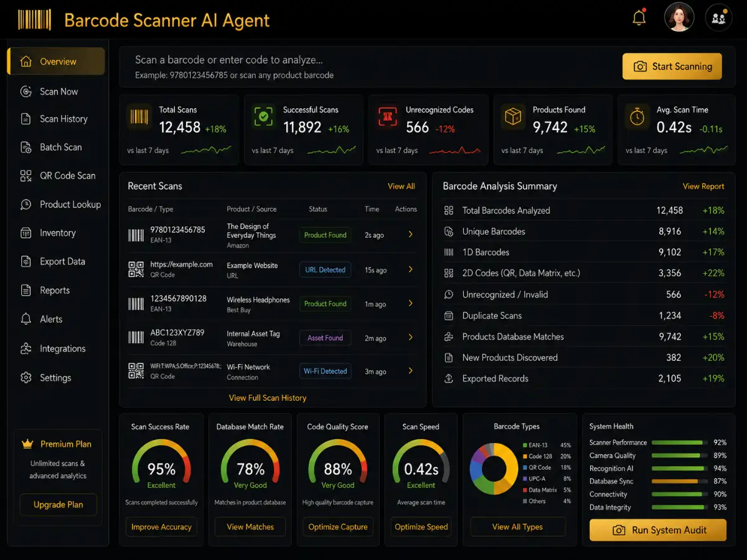Click the barcode search input field

[x=367, y=67]
